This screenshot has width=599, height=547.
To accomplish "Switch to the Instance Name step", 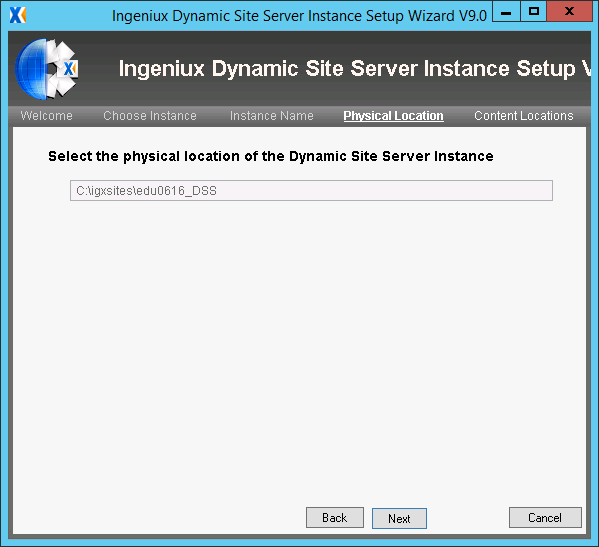I will [x=272, y=116].
